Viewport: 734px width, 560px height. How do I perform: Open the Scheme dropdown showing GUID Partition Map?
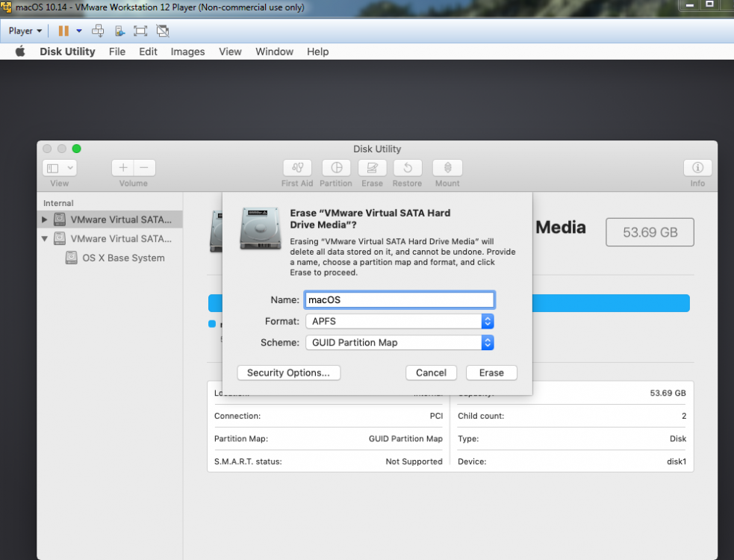point(399,343)
